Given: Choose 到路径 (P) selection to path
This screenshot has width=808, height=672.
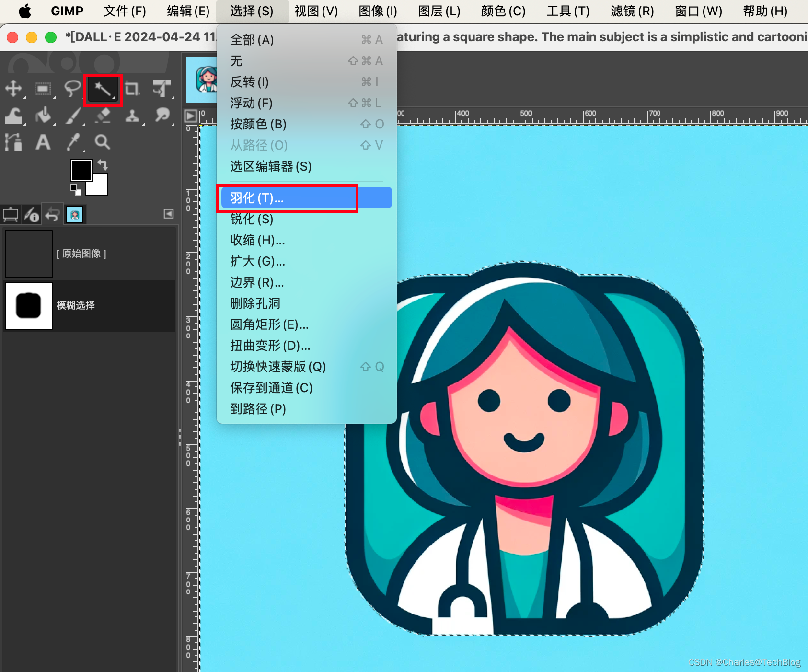Looking at the screenshot, I should 306,409.
